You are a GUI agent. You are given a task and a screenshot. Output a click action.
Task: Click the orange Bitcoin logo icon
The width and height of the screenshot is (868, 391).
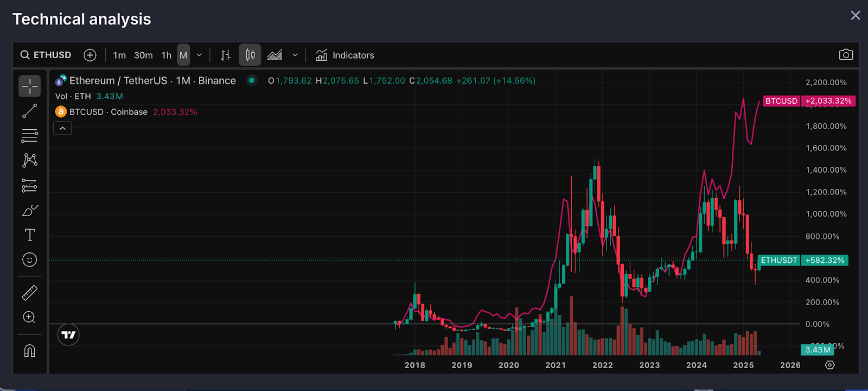tap(61, 112)
